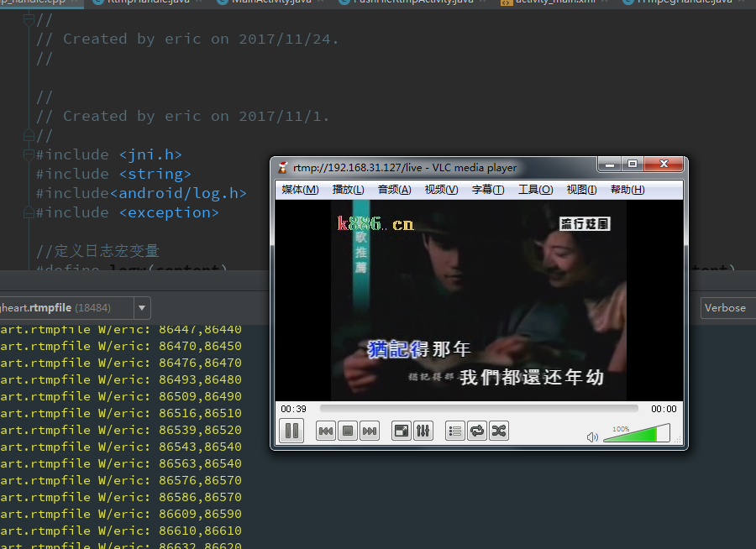
Task: Click the 00:00 total time label
Action: coord(664,409)
